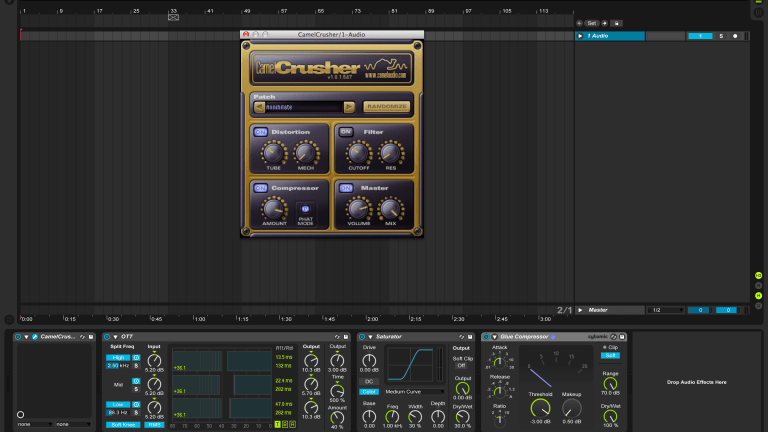Open CamelCrusher plug-in window wrench icon
This screenshot has height=432, width=768.
(x=35, y=337)
